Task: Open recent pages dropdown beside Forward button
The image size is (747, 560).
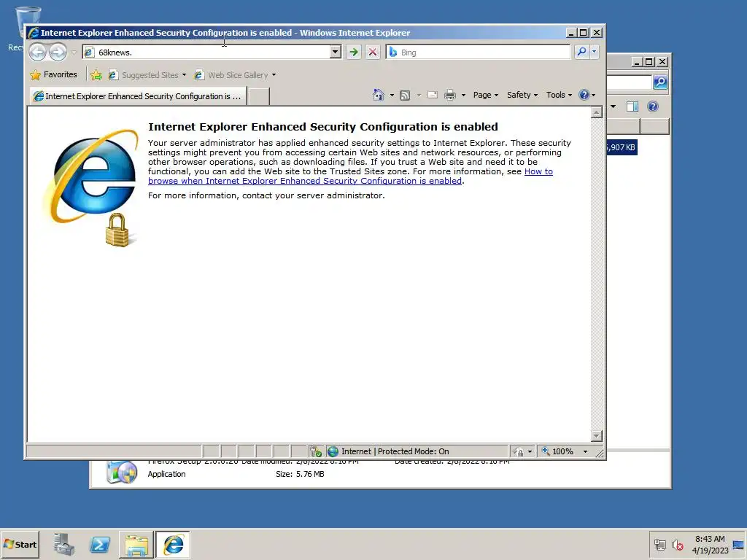Action: point(74,52)
